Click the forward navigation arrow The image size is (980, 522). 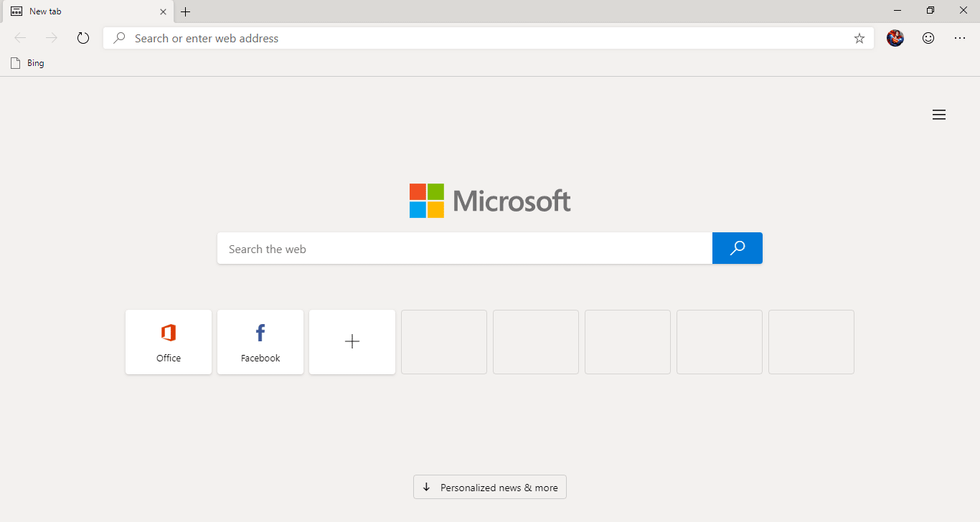pos(52,38)
